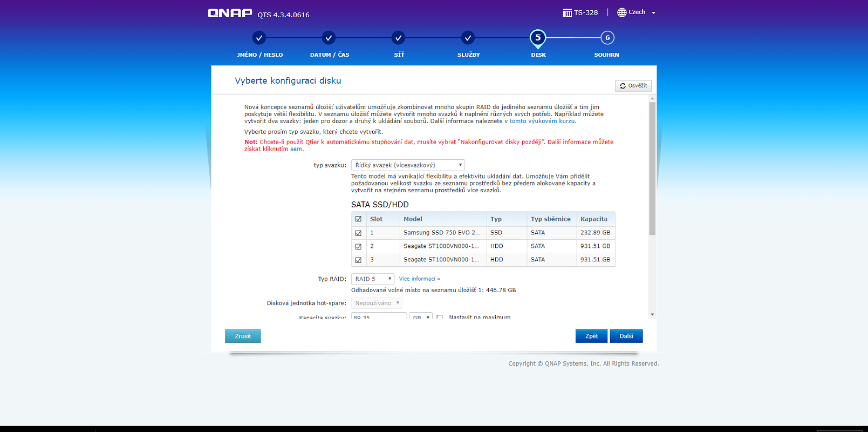Go to step SLUŽBY checkmark
868x432 pixels.
click(x=468, y=38)
